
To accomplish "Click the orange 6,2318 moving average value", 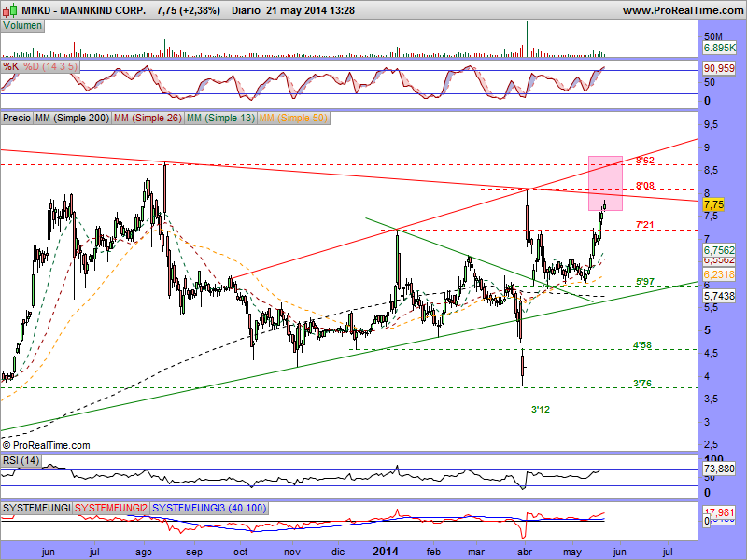I will [719, 274].
